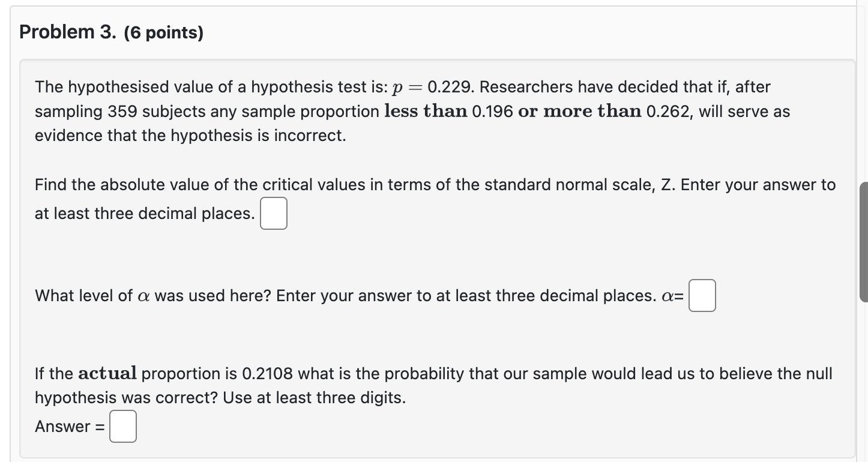Click the probability Answer input box
This screenshot has width=868, height=462.
[x=122, y=426]
